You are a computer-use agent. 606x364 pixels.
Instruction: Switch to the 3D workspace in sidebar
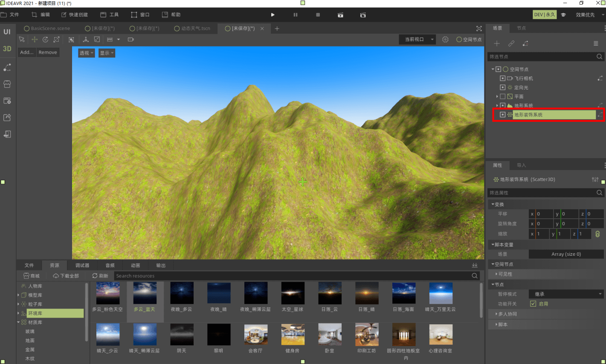pyautogui.click(x=7, y=49)
